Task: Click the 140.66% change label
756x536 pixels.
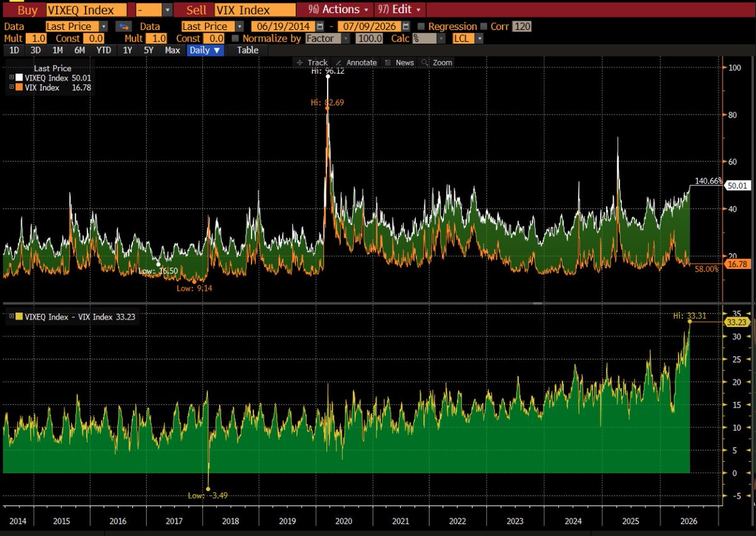Action: pyautogui.click(x=708, y=181)
